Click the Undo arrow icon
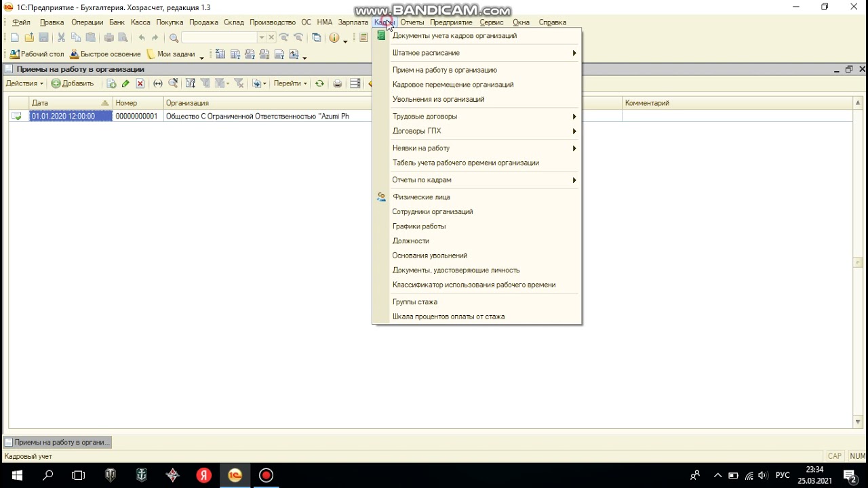This screenshot has width=868, height=488. (142, 38)
